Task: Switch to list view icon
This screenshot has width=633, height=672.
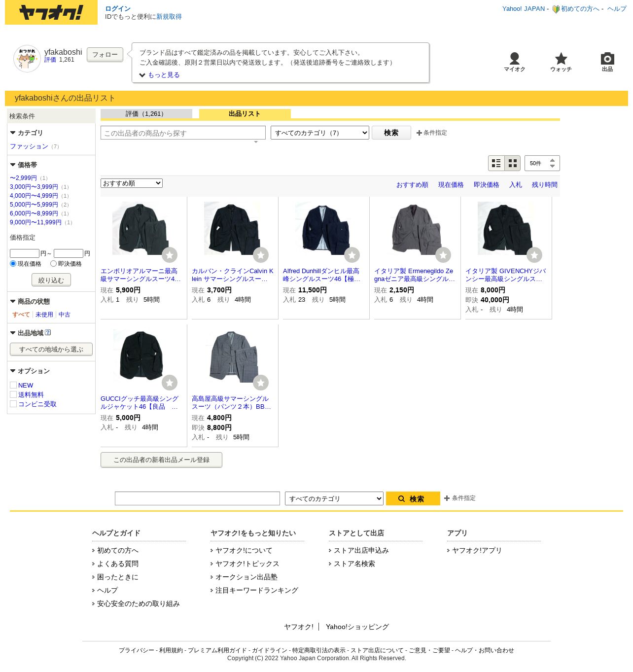Action: pyautogui.click(x=496, y=163)
